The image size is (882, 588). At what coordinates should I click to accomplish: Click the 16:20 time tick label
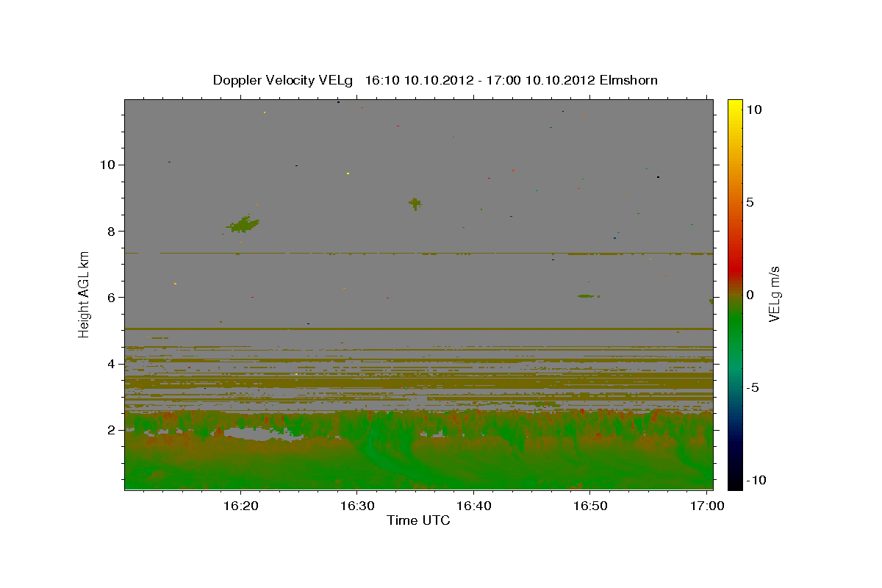pyautogui.click(x=240, y=506)
